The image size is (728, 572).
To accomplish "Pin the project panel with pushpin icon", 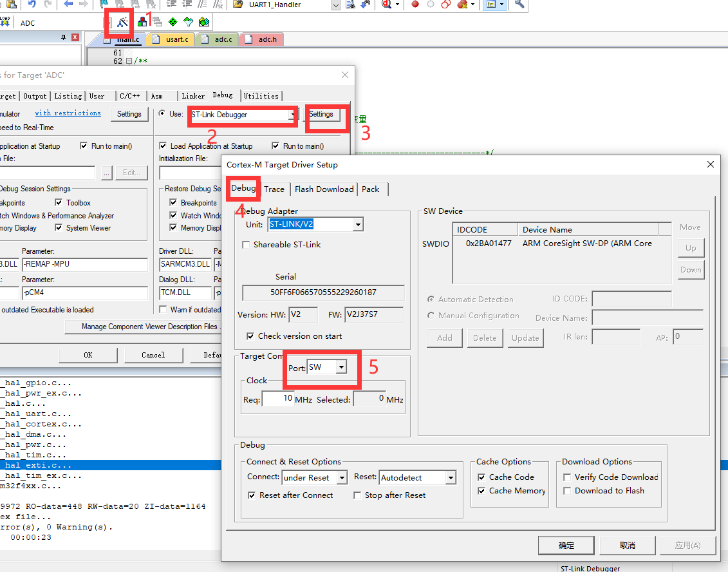I will pyautogui.click(x=64, y=37).
